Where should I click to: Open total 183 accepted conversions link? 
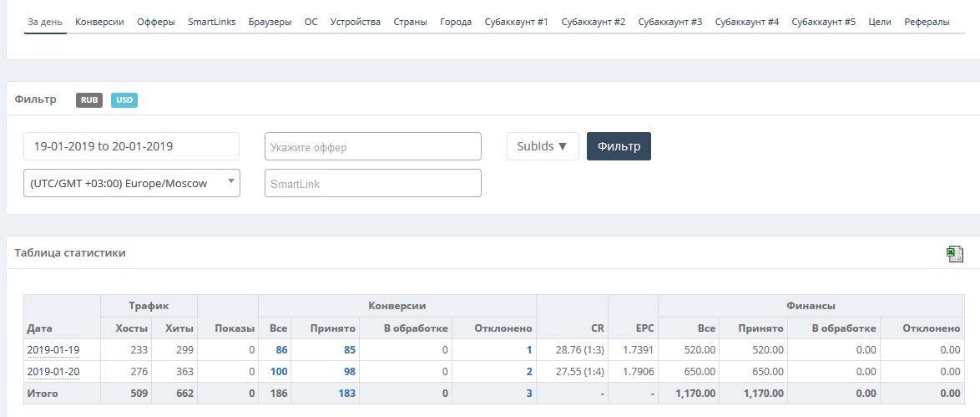[x=347, y=394]
